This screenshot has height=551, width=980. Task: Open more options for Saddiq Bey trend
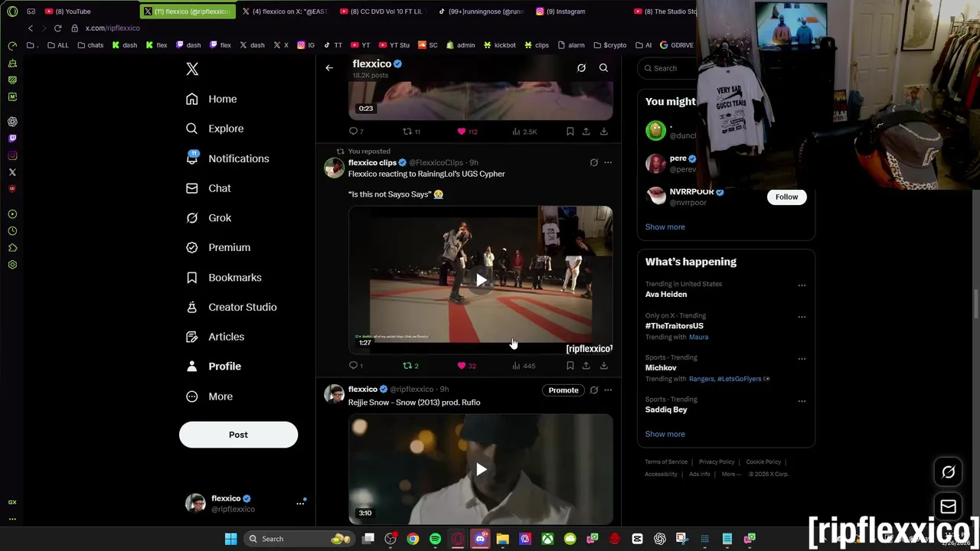[x=802, y=401]
